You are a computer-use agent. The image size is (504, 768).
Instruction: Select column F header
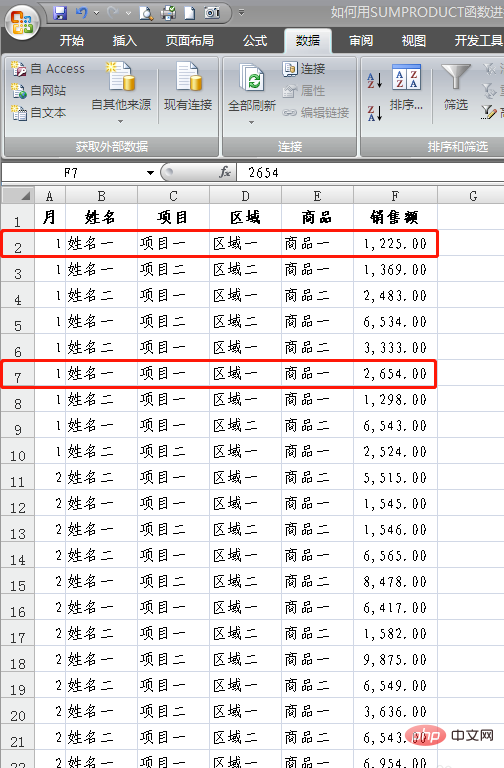[395, 196]
